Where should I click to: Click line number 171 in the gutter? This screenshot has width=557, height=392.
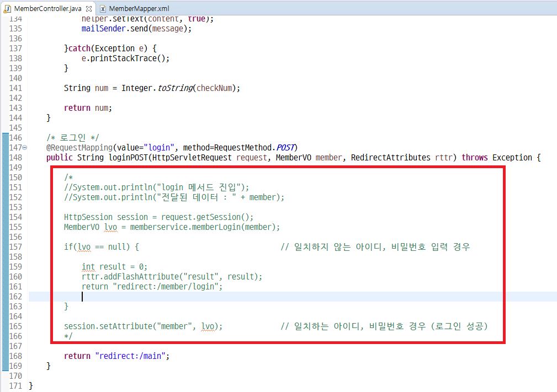coord(15,386)
